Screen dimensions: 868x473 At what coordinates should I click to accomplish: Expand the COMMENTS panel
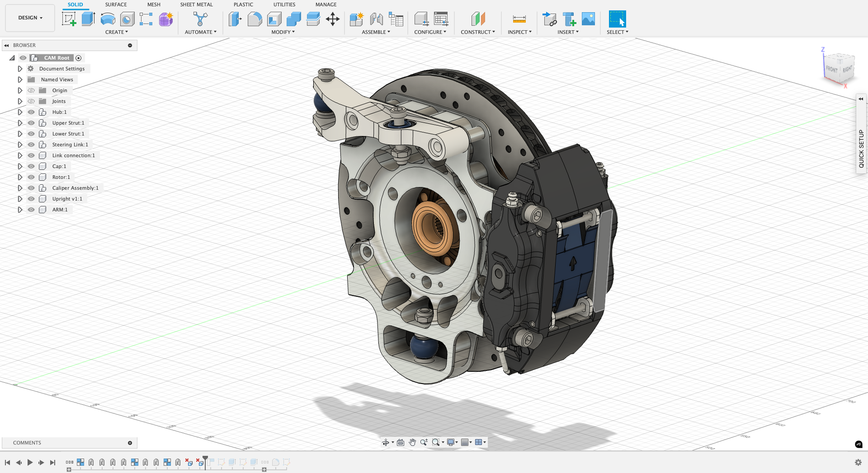pyautogui.click(x=130, y=443)
